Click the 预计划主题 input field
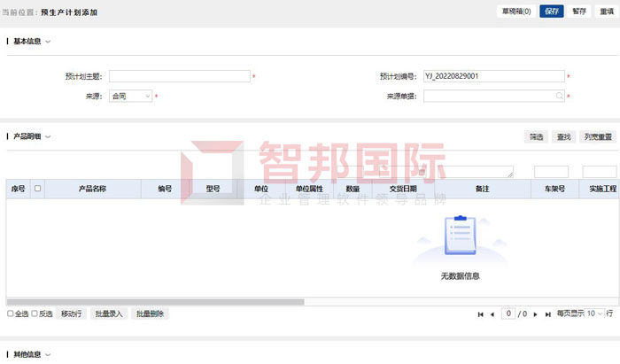The image size is (620, 364). point(180,76)
